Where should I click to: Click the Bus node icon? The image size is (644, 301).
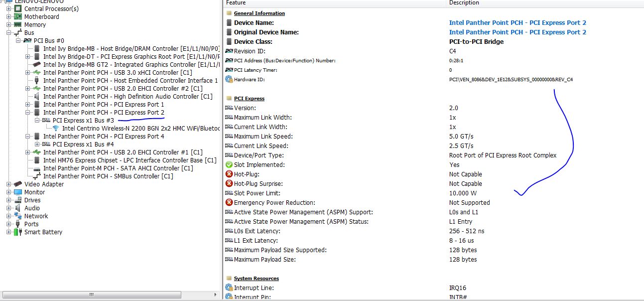(x=18, y=32)
